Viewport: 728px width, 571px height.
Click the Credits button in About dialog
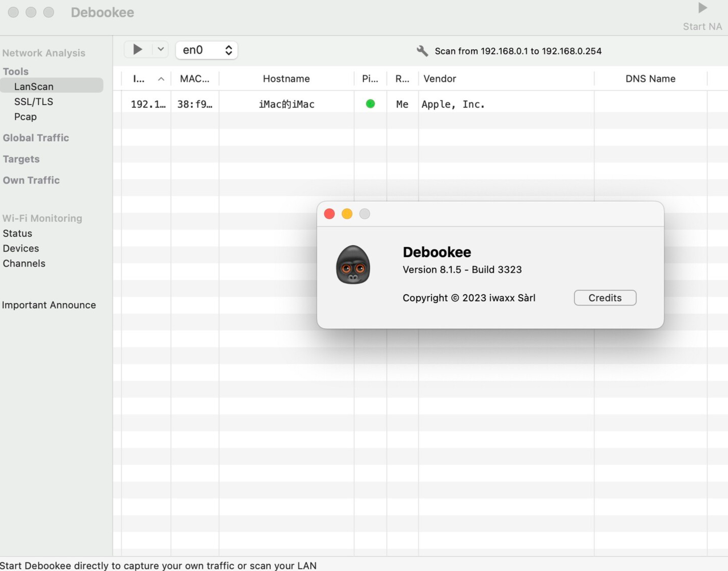605,298
